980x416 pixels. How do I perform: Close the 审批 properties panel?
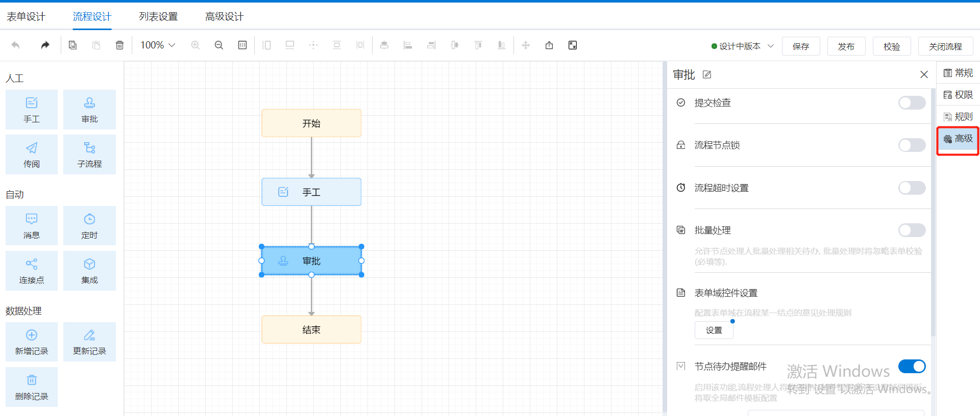924,74
